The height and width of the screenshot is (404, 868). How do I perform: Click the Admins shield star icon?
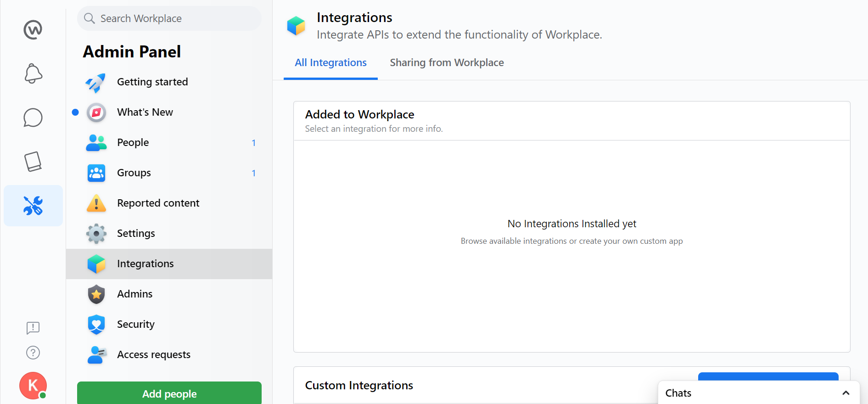[96, 294]
